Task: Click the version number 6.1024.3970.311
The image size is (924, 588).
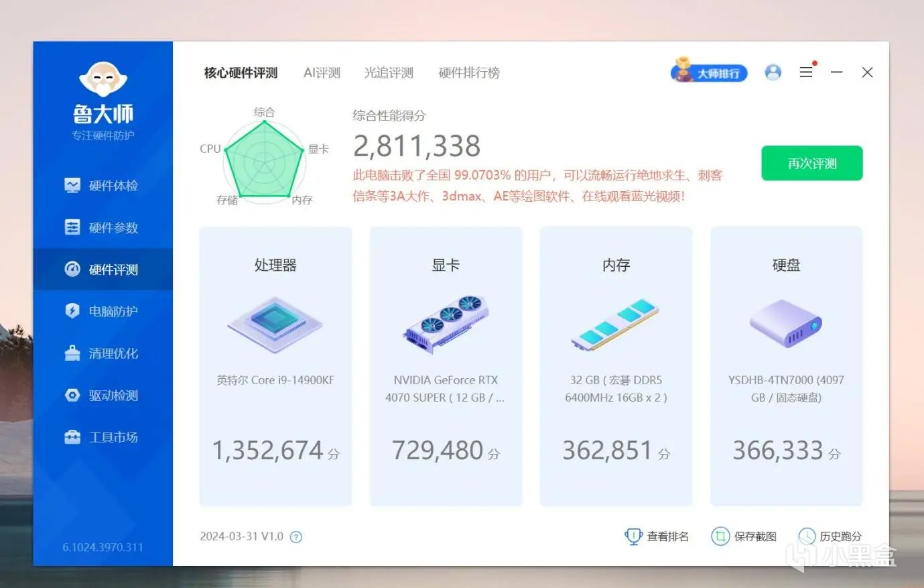Action: [x=103, y=547]
